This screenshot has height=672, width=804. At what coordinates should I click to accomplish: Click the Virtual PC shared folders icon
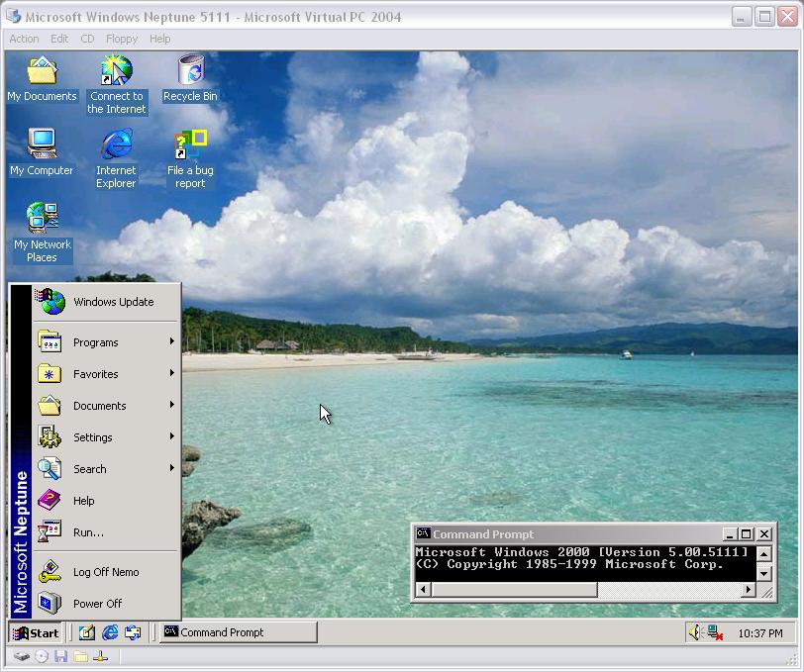click(x=80, y=656)
